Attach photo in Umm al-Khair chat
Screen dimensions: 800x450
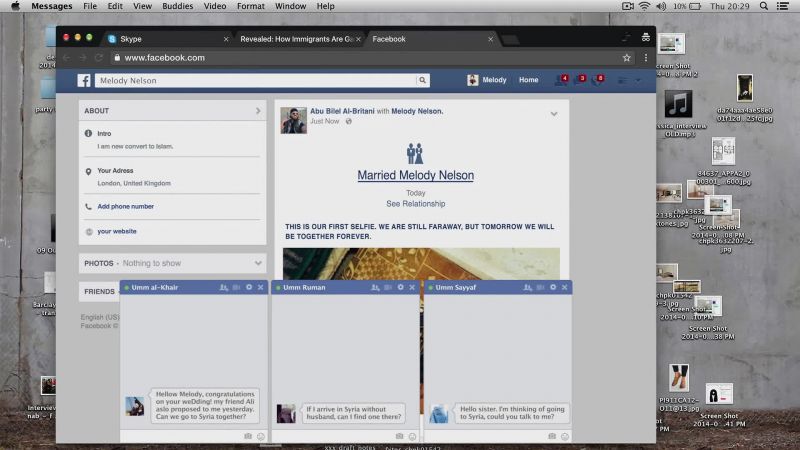pyautogui.click(x=248, y=436)
